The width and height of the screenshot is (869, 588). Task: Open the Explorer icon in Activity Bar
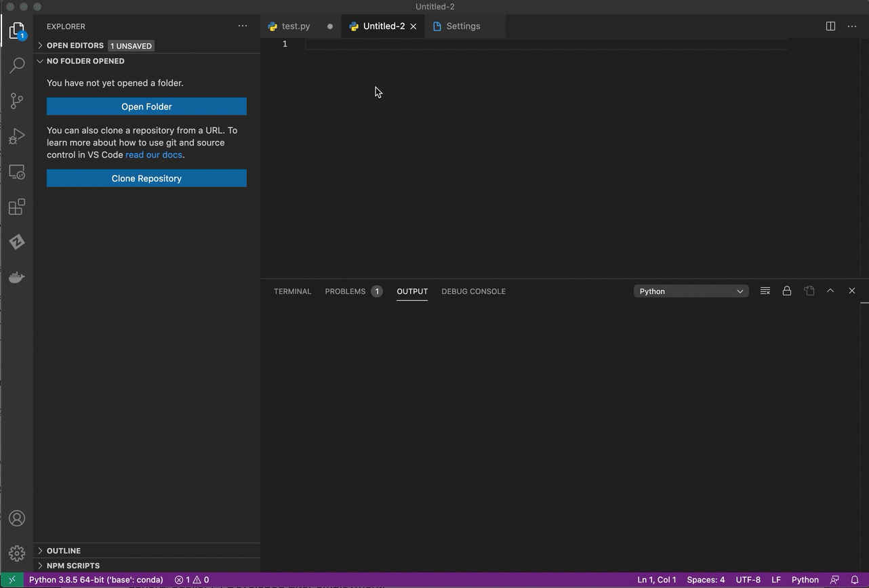pos(16,30)
